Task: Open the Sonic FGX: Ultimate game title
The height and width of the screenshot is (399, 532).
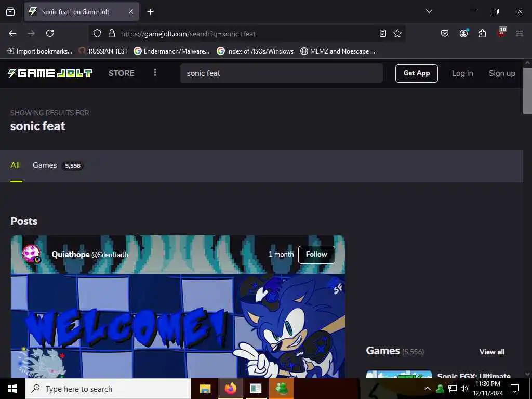Action: tap(474, 376)
